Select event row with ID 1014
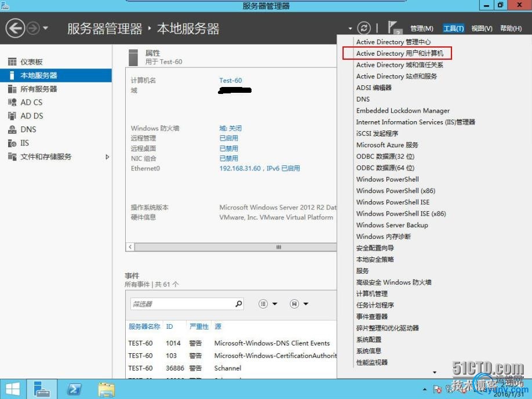The image size is (532, 399). [231, 343]
